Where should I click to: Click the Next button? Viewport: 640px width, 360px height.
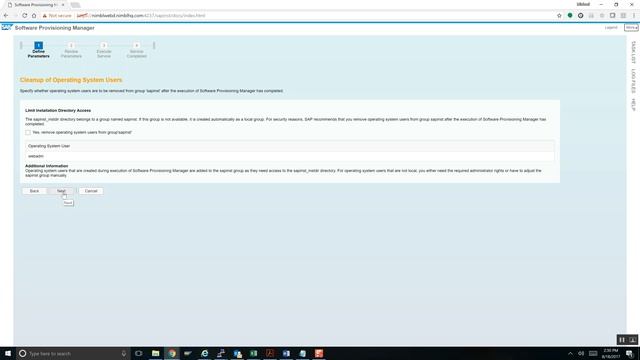61,191
